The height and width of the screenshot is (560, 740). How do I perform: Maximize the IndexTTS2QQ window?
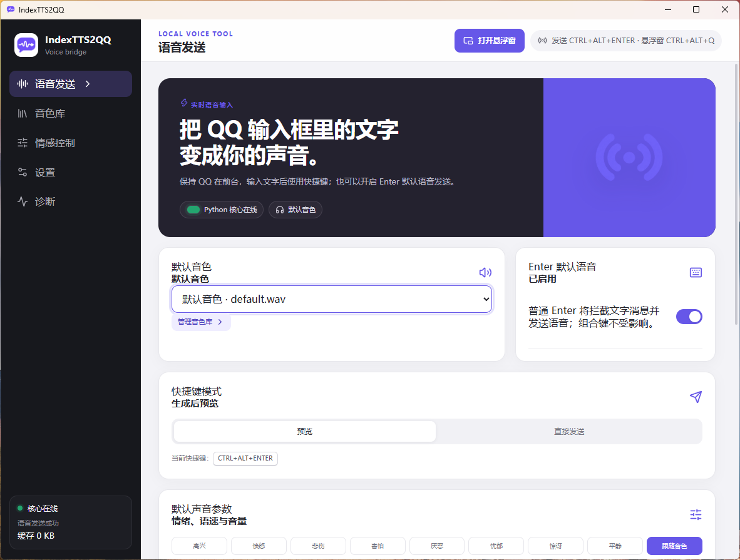coord(696,9)
